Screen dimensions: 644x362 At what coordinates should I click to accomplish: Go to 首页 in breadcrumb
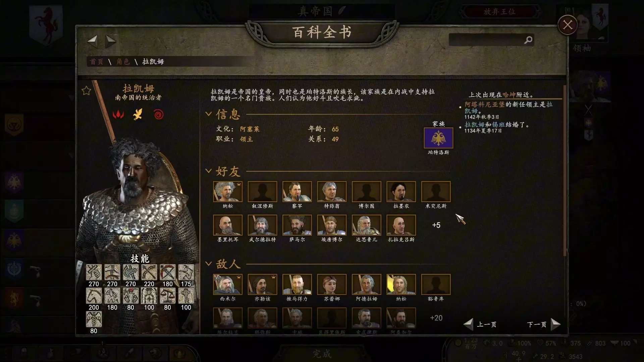pos(97,61)
